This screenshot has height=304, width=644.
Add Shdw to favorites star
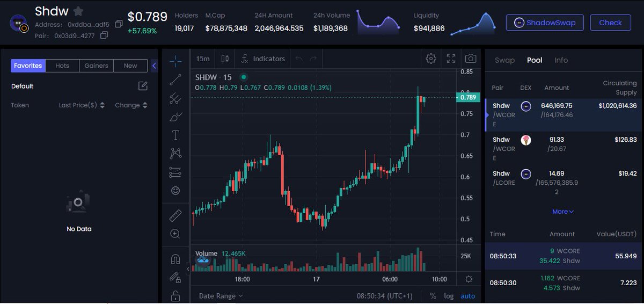pos(78,11)
